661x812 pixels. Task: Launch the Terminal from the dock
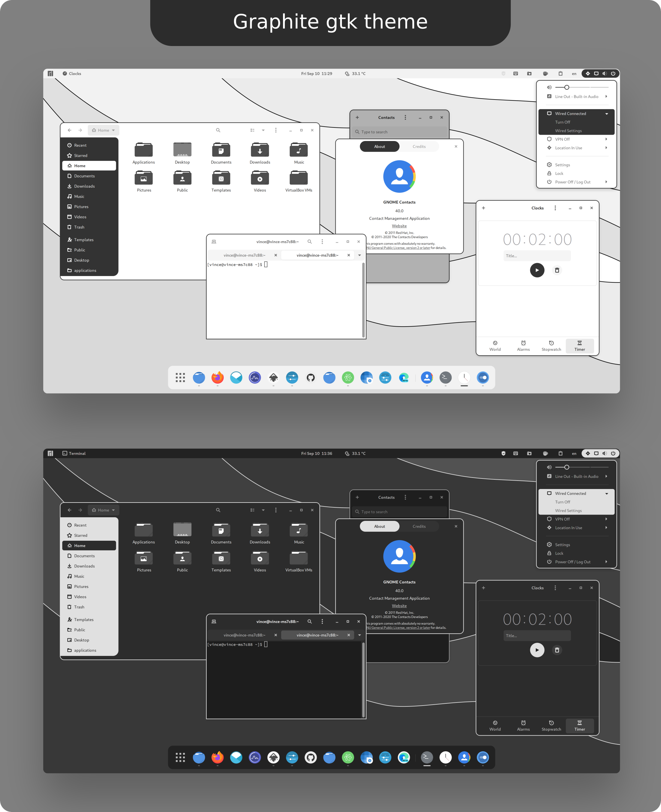446,378
